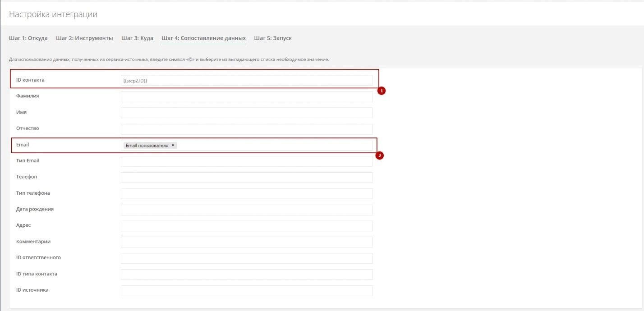The image size is (644, 311).
Task: Click the Дата рождения field
Action: pos(246,210)
